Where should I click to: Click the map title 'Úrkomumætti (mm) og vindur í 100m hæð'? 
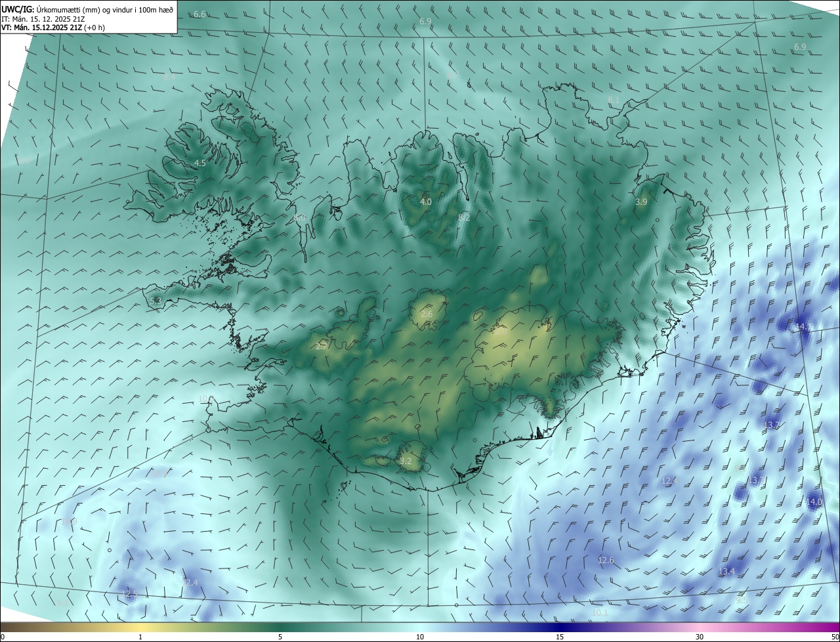point(106,10)
